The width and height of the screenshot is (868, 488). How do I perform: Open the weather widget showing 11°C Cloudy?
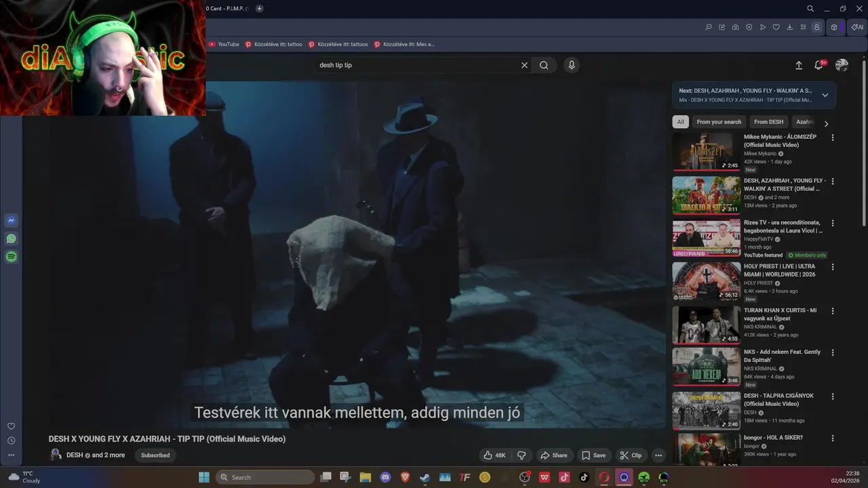24,477
